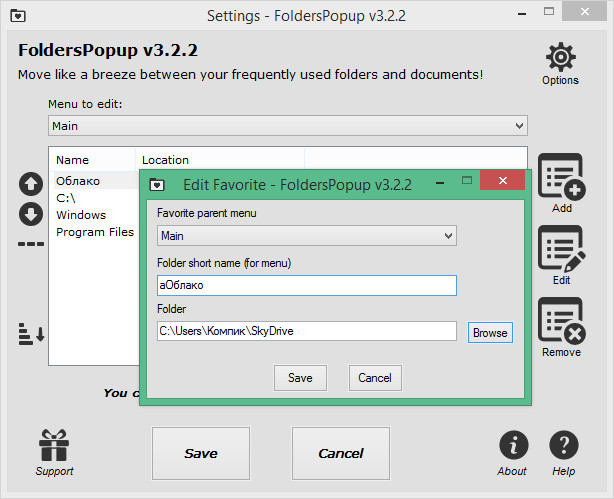
Task: Move selected favorite down with arrow icon
Action: [31, 214]
